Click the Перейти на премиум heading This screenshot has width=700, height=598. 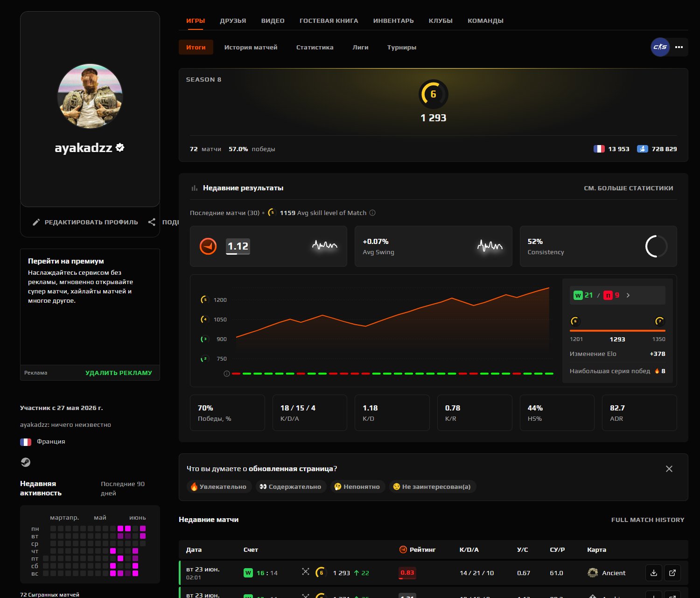pyautogui.click(x=66, y=261)
